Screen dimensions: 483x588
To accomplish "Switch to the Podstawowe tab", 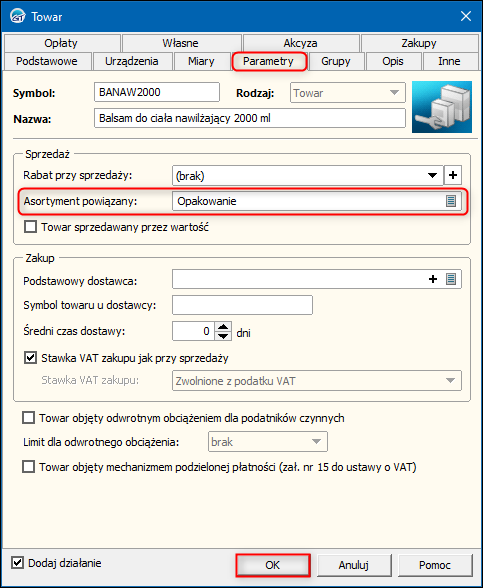I will coord(47,61).
